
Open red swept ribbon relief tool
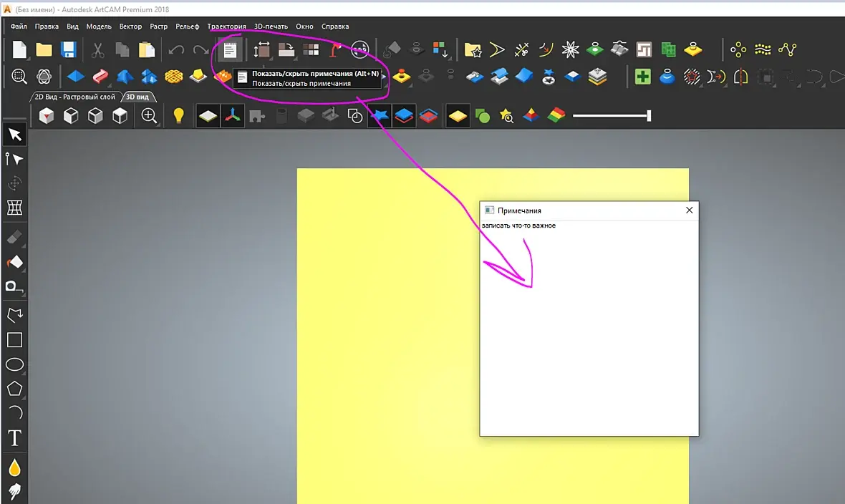[x=100, y=77]
